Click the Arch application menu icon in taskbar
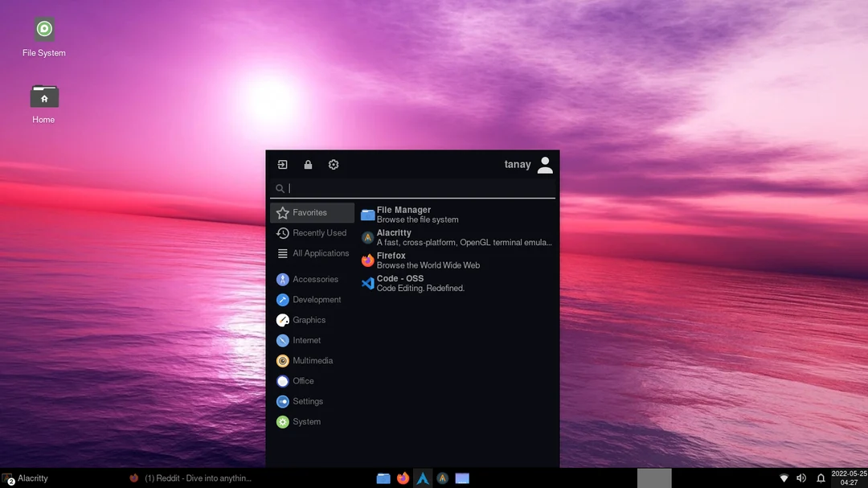The height and width of the screenshot is (488, 868). click(423, 478)
